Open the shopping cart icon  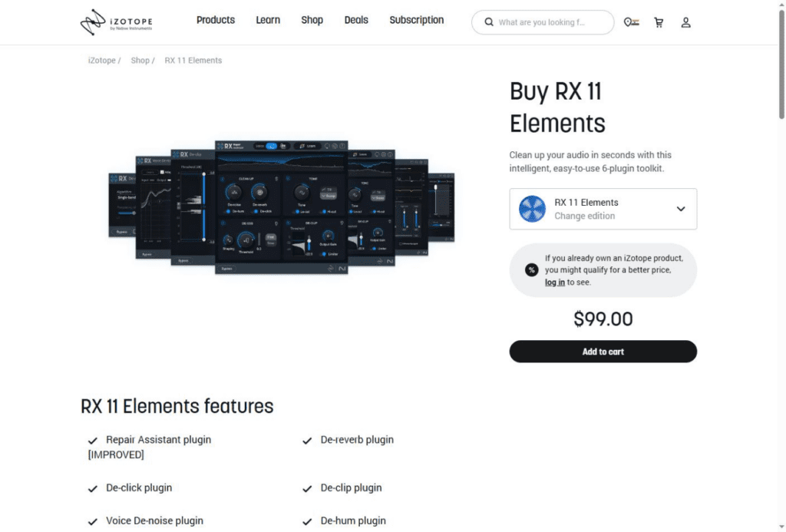coord(659,22)
